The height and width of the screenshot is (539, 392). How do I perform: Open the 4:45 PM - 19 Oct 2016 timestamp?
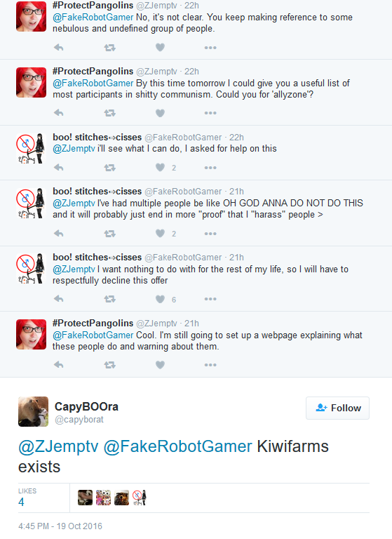click(x=60, y=526)
